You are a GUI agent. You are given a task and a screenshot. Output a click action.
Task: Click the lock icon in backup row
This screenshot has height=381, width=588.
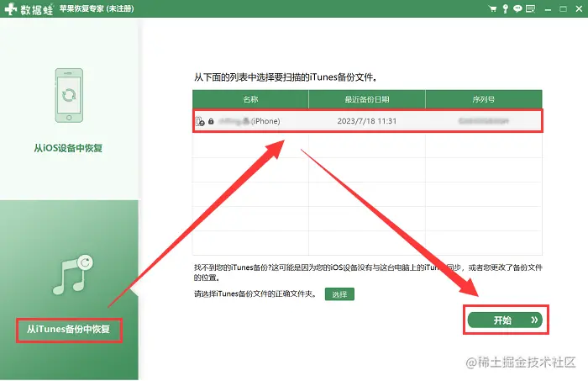point(211,121)
